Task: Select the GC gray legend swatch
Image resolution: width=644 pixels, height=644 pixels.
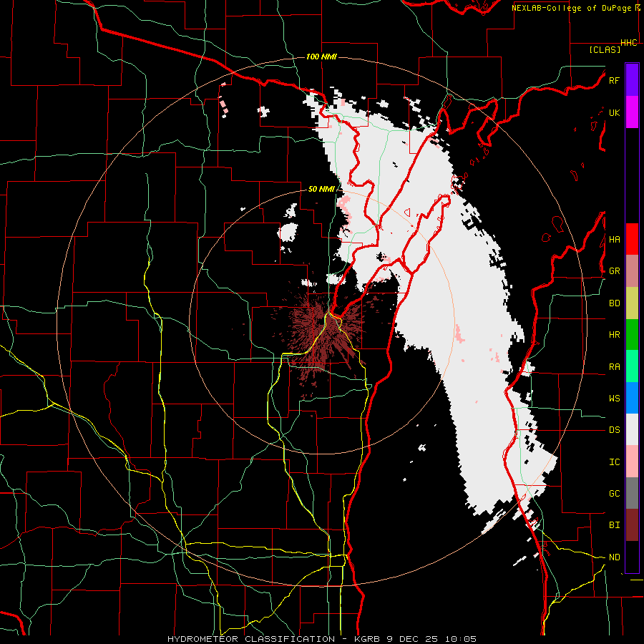Action: click(632, 493)
